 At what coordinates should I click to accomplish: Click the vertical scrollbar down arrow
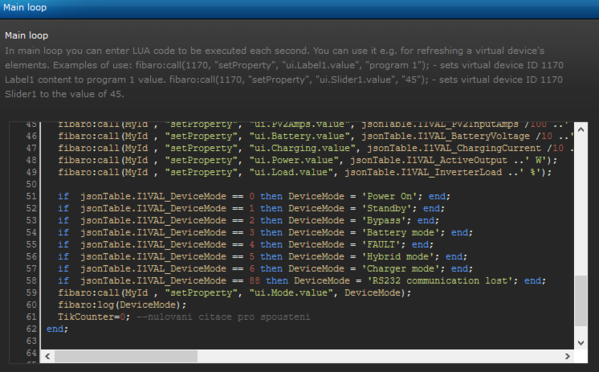[x=581, y=343]
